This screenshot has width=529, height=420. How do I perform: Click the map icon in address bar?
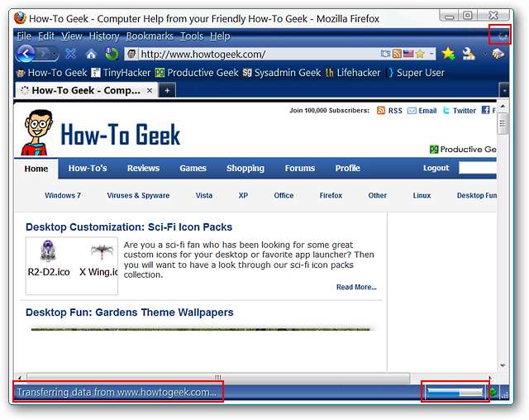(x=386, y=54)
